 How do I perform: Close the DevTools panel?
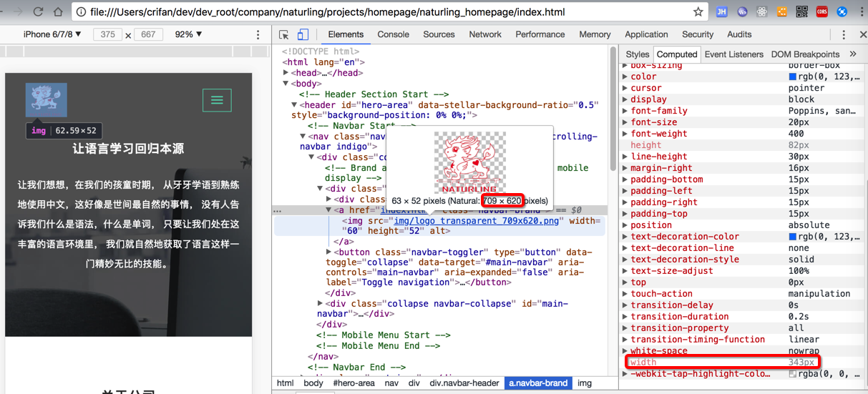tap(862, 34)
